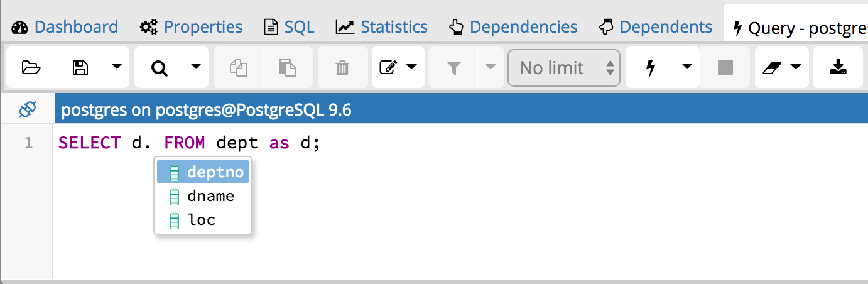Click the Save floppy disk icon
This screenshot has height=284, width=868.
(80, 67)
